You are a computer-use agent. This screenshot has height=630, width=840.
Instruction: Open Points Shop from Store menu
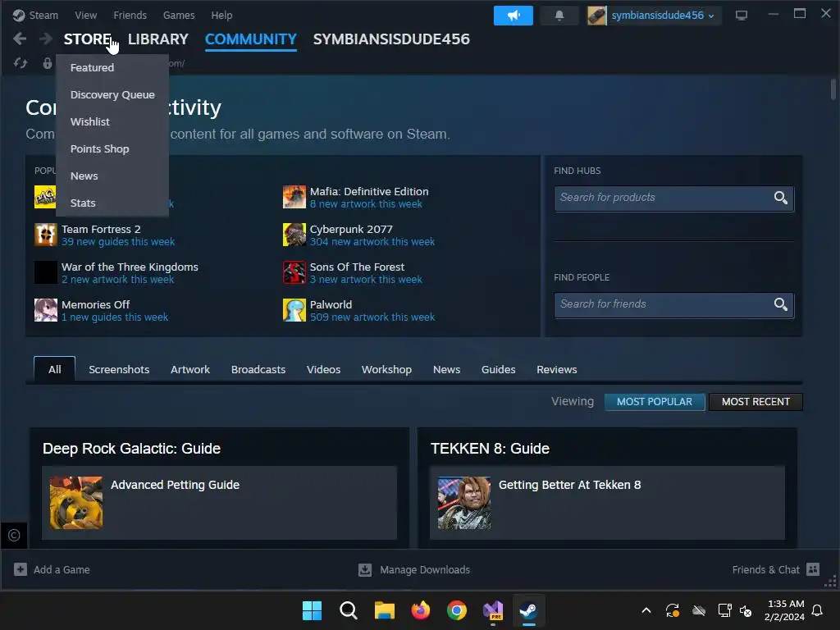(99, 149)
